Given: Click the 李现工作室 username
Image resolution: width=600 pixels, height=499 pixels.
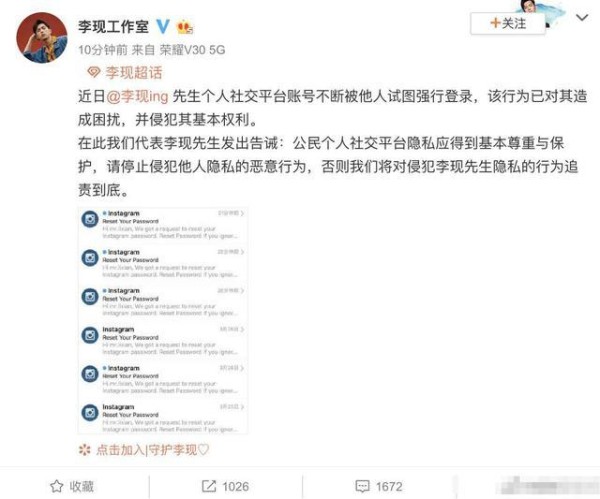Looking at the screenshot, I should [113, 26].
